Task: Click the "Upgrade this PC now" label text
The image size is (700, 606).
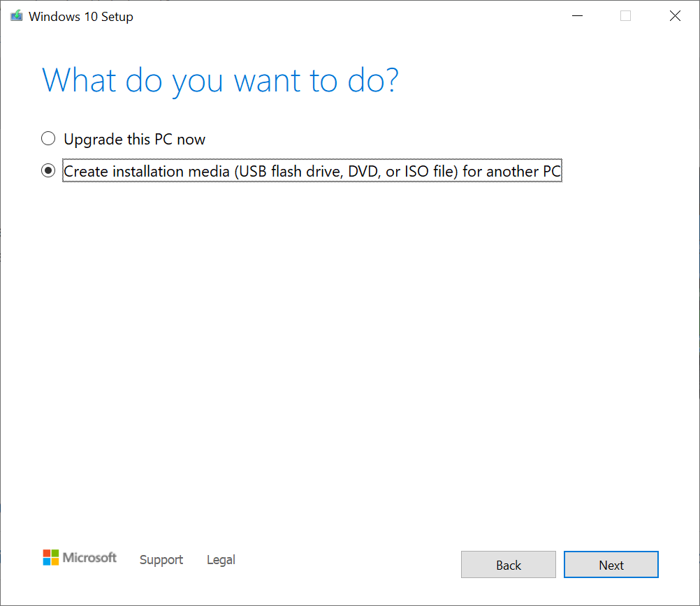Action: [x=134, y=139]
